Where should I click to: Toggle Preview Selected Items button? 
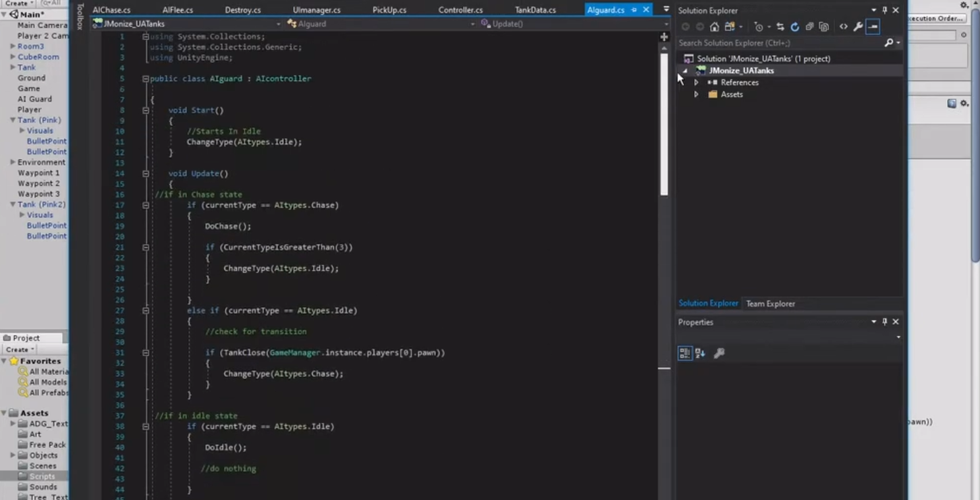(x=873, y=27)
